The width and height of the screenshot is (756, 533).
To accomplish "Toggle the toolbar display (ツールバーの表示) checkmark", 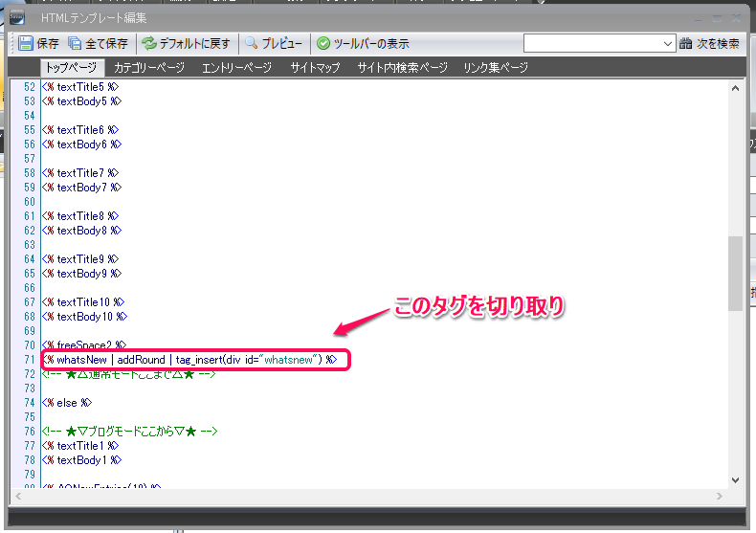I will 323,43.
